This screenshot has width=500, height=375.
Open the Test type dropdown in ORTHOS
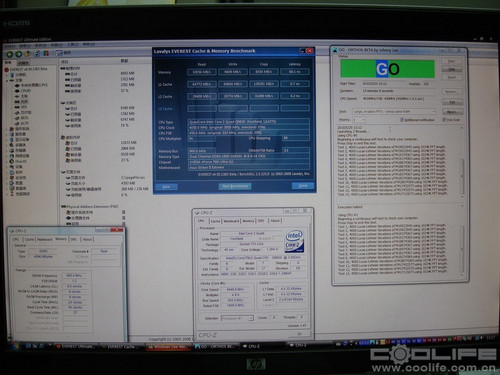394,112
